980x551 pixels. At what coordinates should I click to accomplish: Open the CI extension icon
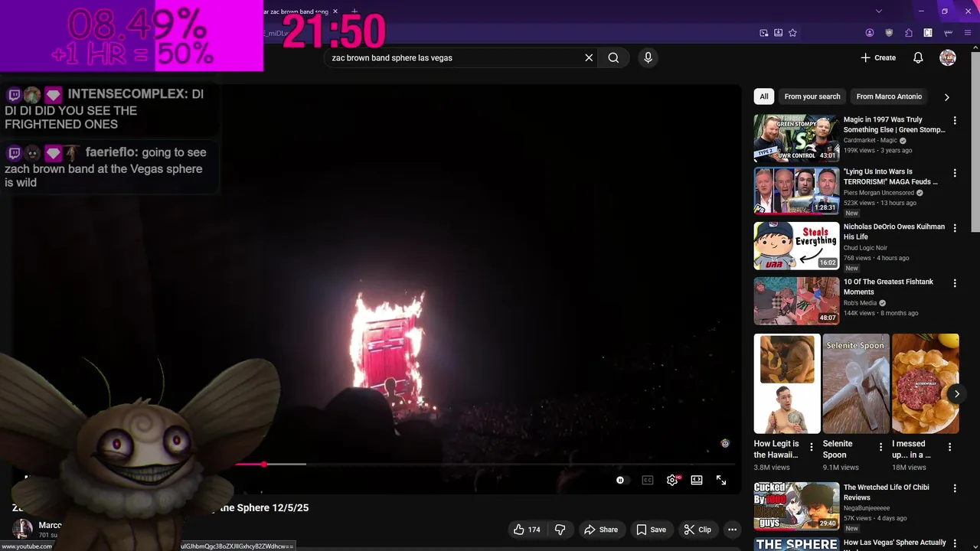(928, 33)
